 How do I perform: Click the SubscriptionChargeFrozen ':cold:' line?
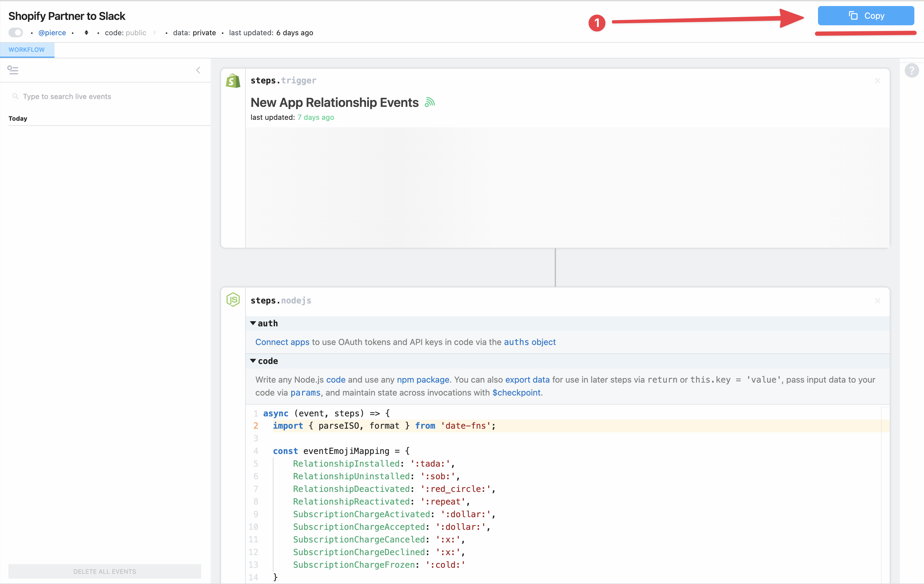point(379,565)
